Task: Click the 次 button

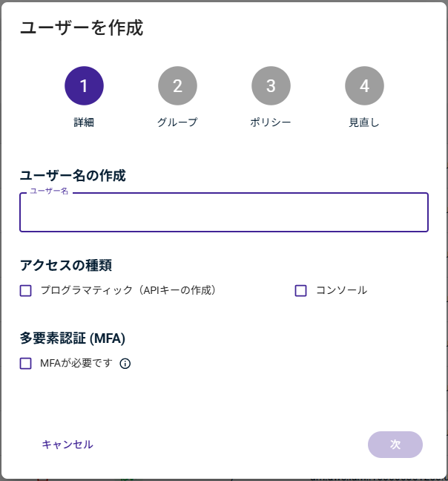Action: [x=395, y=445]
